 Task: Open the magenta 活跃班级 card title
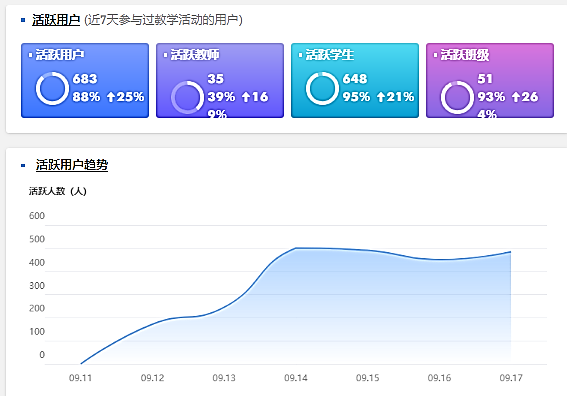pos(465,55)
